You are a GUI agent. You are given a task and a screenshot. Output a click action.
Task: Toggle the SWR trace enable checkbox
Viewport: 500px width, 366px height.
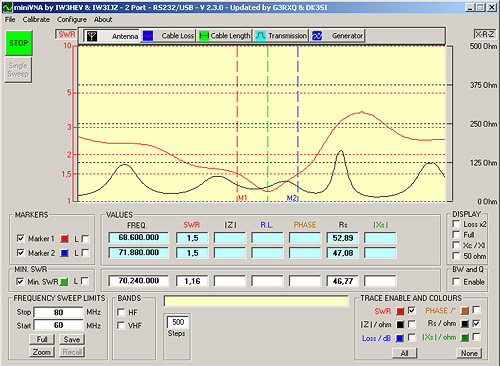tap(412, 310)
